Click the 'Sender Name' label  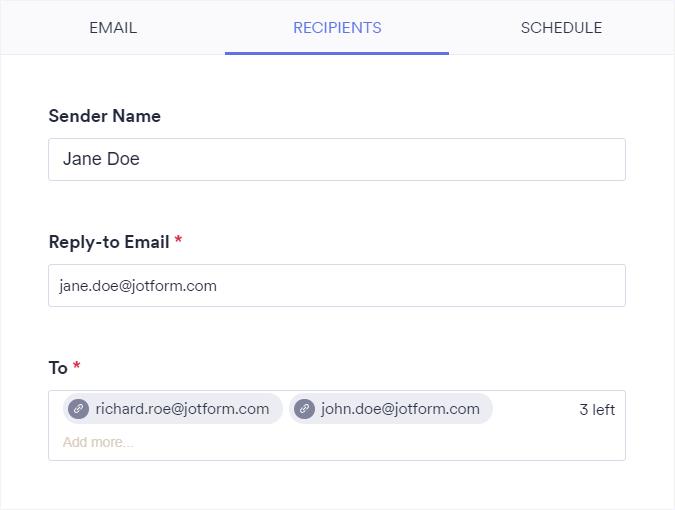point(104,116)
